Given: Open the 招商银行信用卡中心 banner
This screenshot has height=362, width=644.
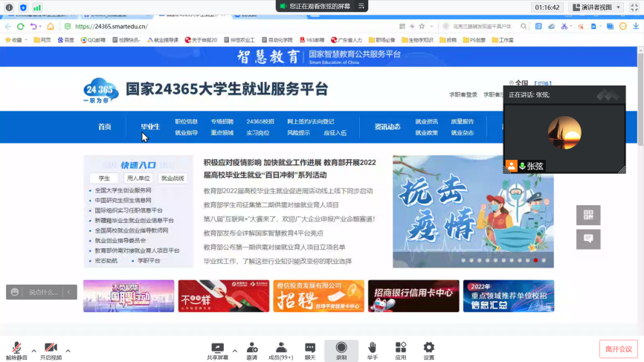Looking at the screenshot, I should coord(413,296).
